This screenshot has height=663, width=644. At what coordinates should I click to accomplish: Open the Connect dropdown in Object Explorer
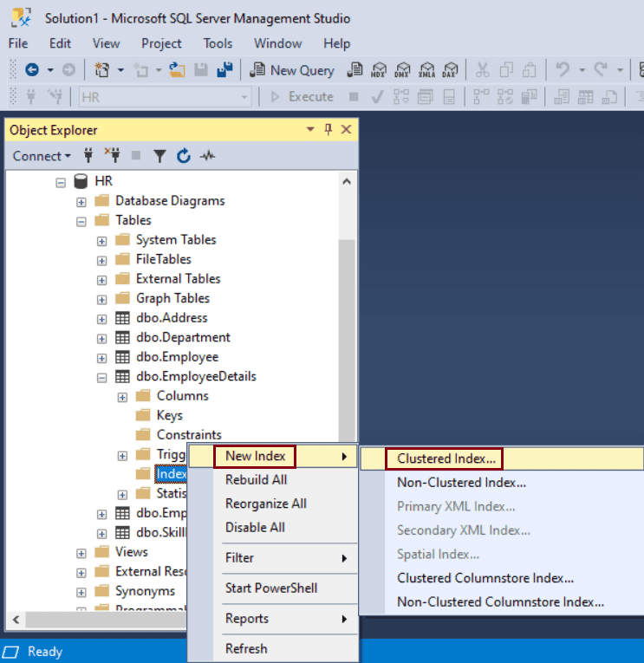42,156
